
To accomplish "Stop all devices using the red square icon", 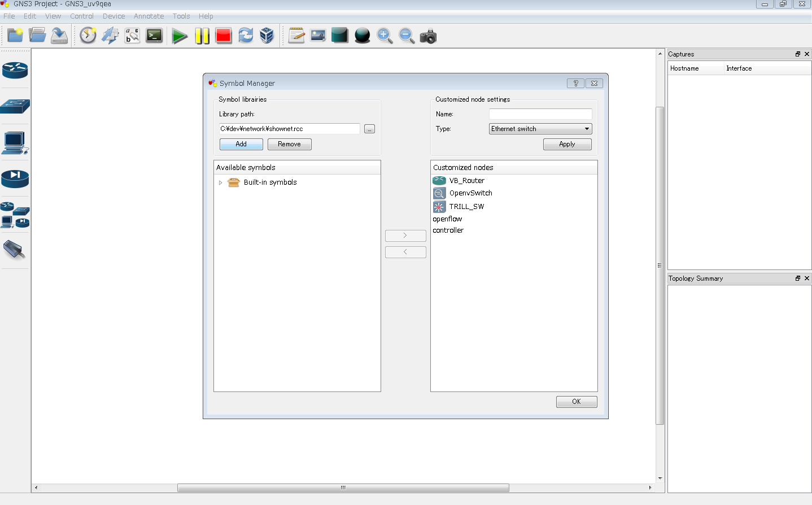I will coord(224,36).
